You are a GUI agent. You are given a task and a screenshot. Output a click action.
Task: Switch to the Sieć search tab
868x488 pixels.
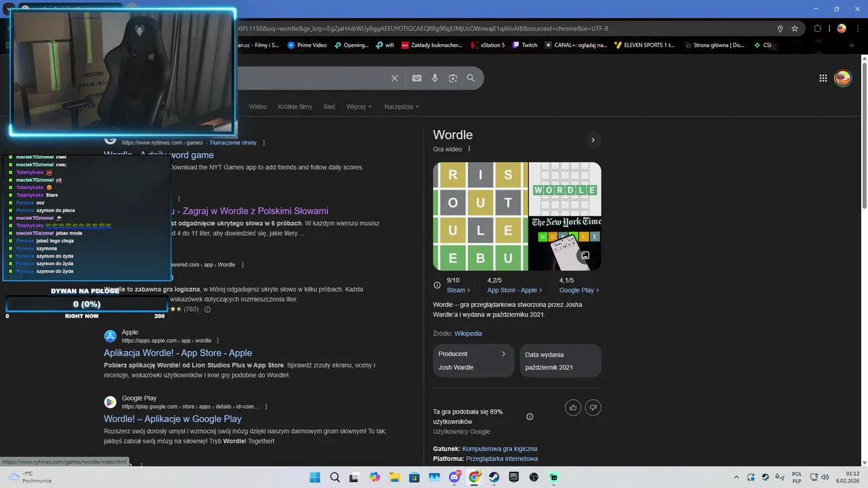(330, 106)
